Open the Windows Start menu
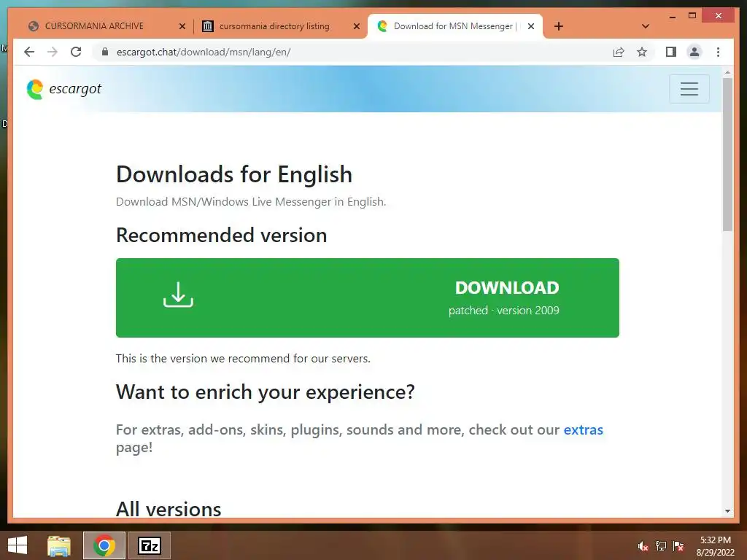The width and height of the screenshot is (747, 560). point(18,545)
